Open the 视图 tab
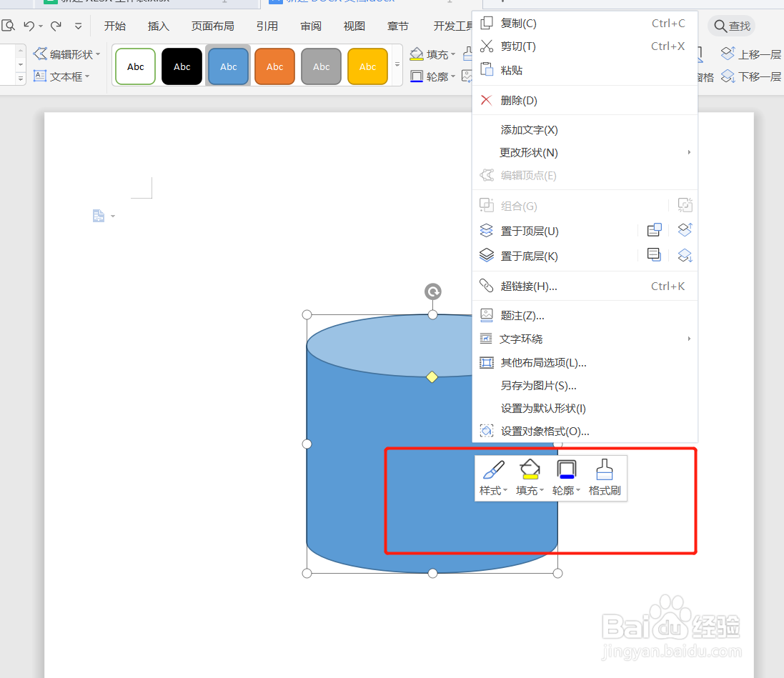The height and width of the screenshot is (678, 784). [x=354, y=26]
